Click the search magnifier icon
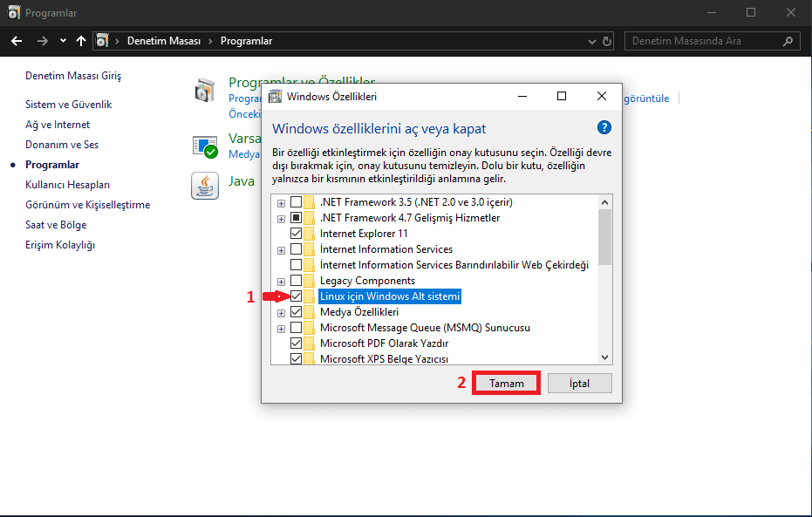The width and height of the screenshot is (812, 517). (x=788, y=41)
